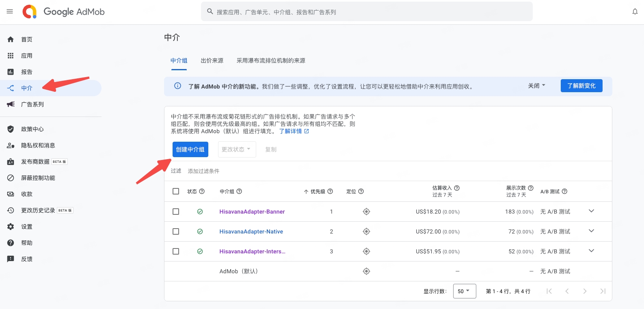The width and height of the screenshot is (644, 309).
Task: Click targeting icon in HisavanaAdapter-Banner row
Action: tap(366, 212)
